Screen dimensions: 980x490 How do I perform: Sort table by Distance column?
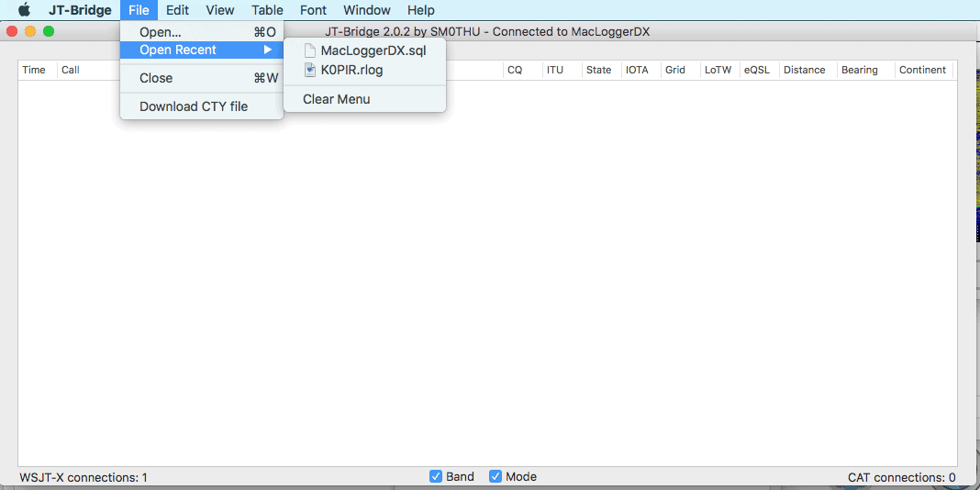click(807, 70)
